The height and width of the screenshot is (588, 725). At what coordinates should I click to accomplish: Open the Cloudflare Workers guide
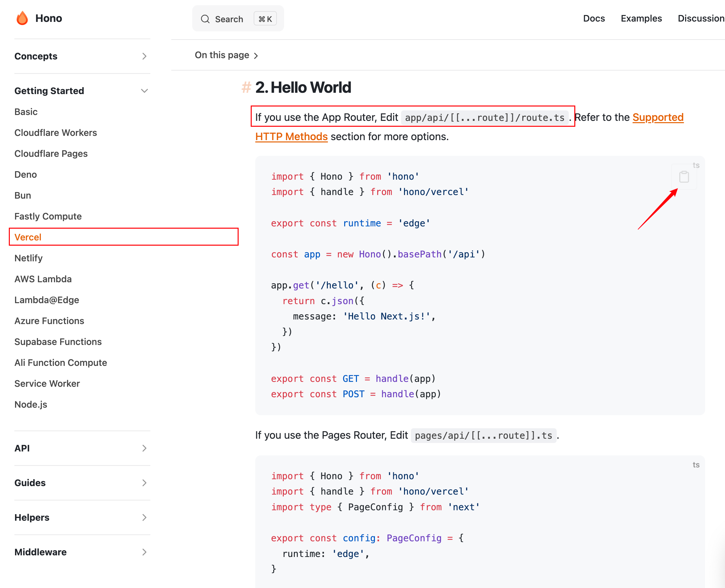(56, 132)
